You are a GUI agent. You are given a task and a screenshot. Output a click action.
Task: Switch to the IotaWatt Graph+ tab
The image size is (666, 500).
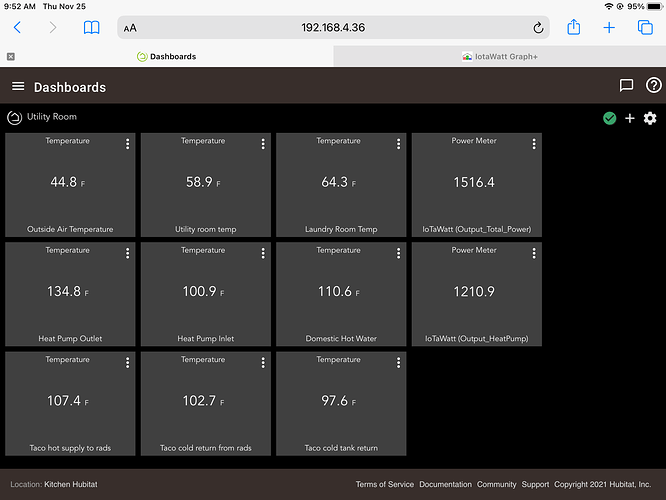tap(500, 56)
